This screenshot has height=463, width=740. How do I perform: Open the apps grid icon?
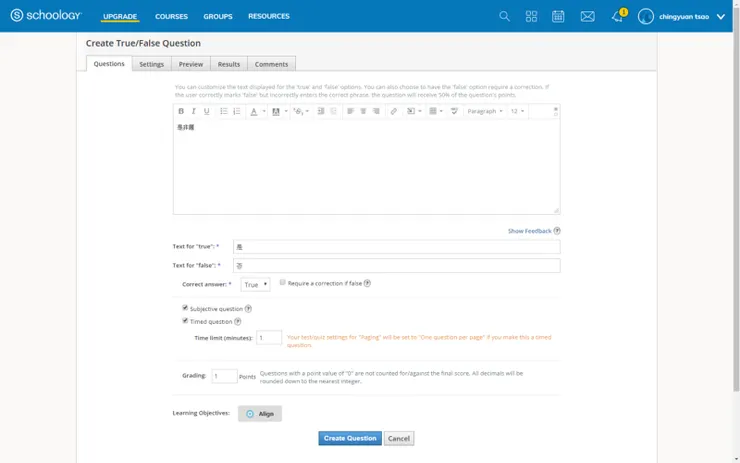[x=531, y=17]
